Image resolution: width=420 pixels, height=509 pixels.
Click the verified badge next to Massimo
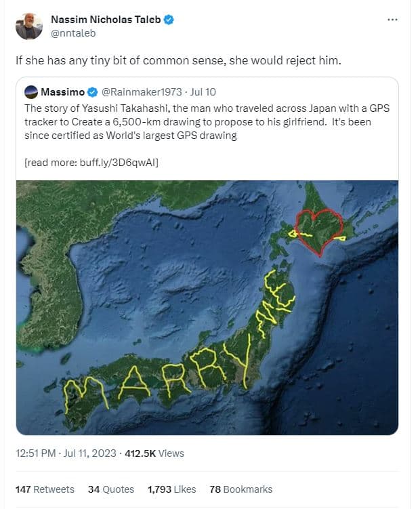93,91
